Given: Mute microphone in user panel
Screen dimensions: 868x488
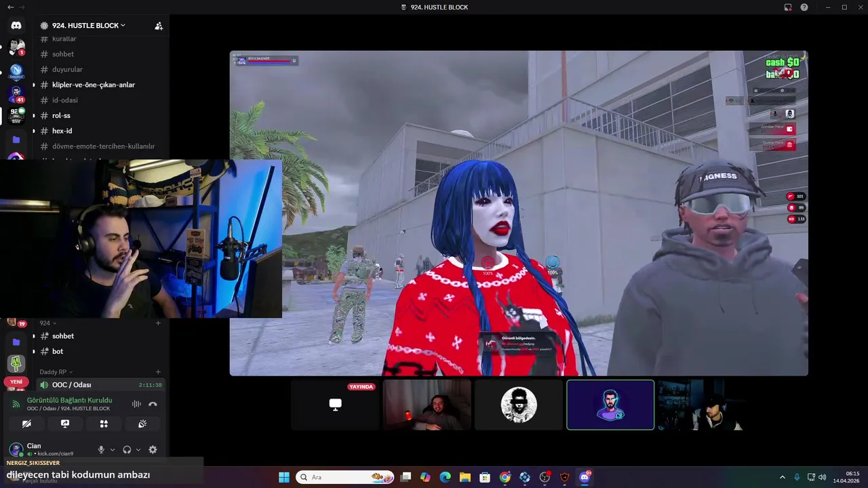Looking at the screenshot, I should click(101, 449).
